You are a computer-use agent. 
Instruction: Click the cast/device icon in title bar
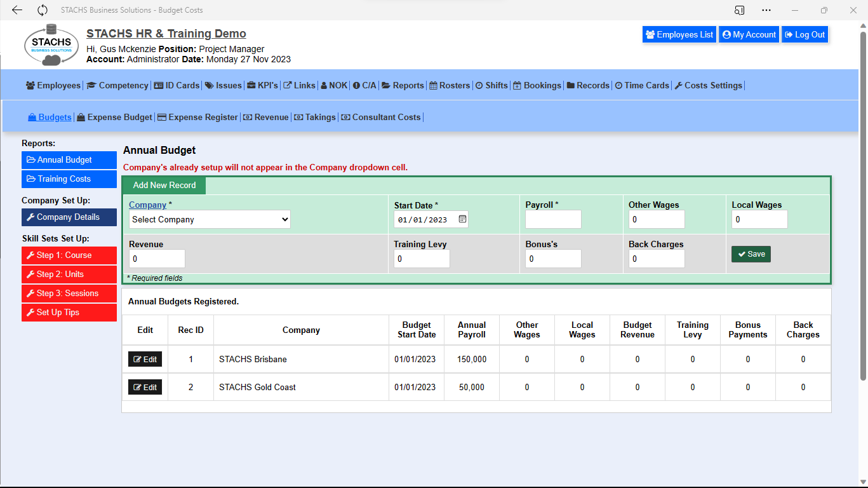[739, 10]
